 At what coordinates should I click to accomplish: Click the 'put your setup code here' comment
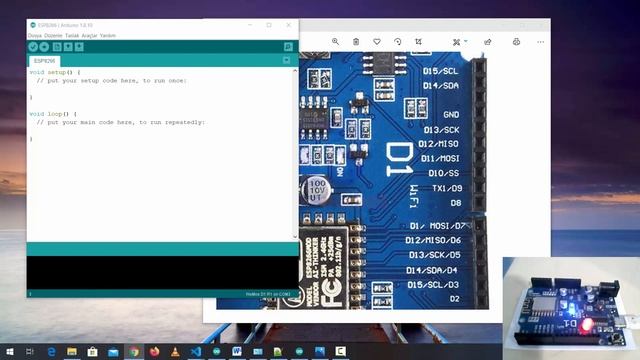(111, 81)
